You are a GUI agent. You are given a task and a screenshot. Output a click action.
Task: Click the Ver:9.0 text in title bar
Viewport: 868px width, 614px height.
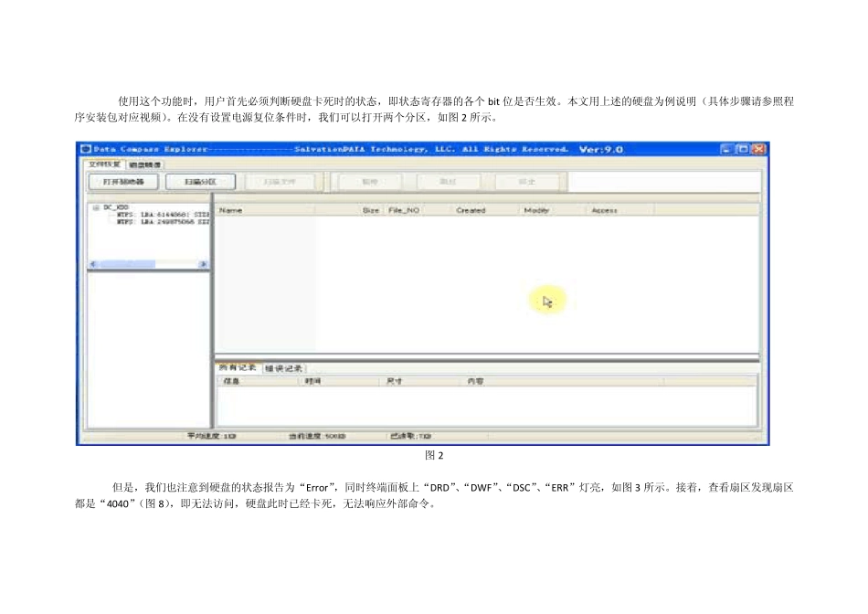(601, 150)
